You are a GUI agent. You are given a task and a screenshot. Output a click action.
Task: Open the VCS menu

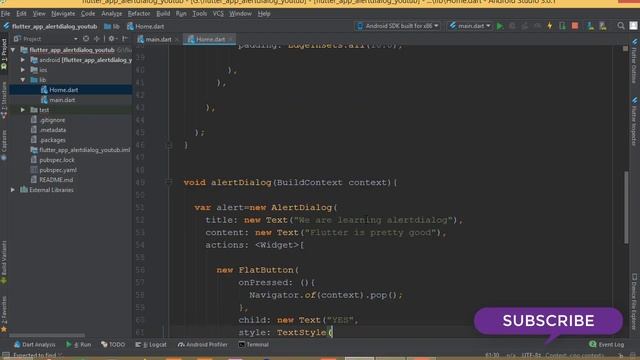point(218,13)
